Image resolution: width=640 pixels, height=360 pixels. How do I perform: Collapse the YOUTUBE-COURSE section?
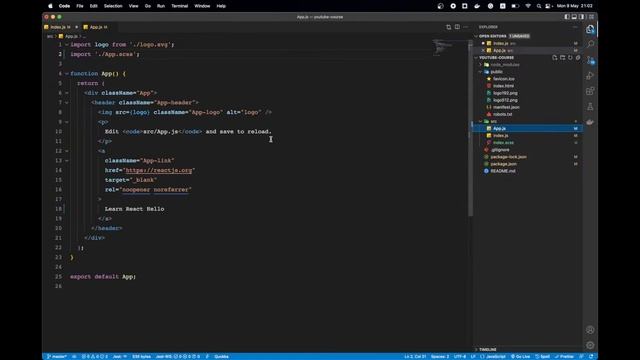click(x=496, y=58)
